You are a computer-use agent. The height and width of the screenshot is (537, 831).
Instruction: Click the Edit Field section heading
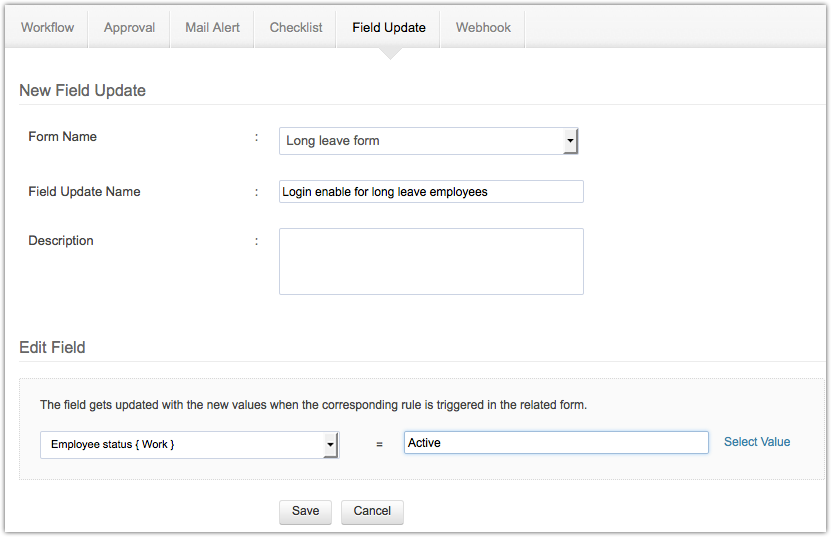pos(52,348)
